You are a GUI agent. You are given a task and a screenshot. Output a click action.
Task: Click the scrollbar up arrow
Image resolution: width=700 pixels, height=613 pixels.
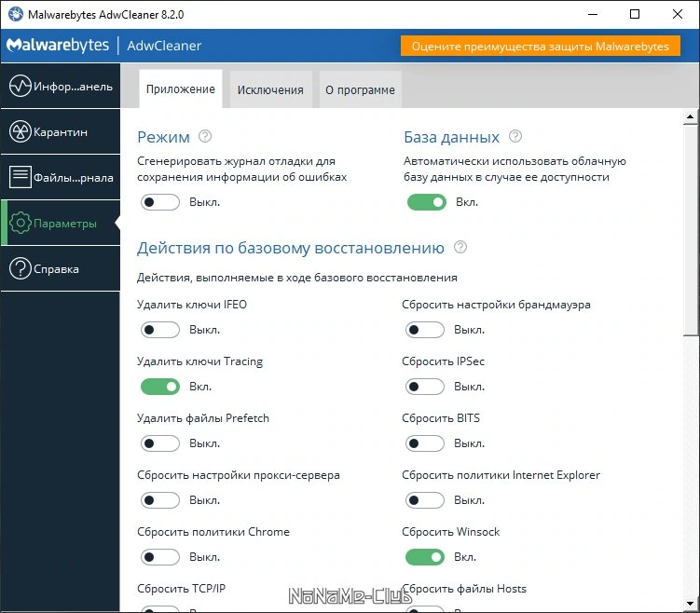[x=690, y=116]
